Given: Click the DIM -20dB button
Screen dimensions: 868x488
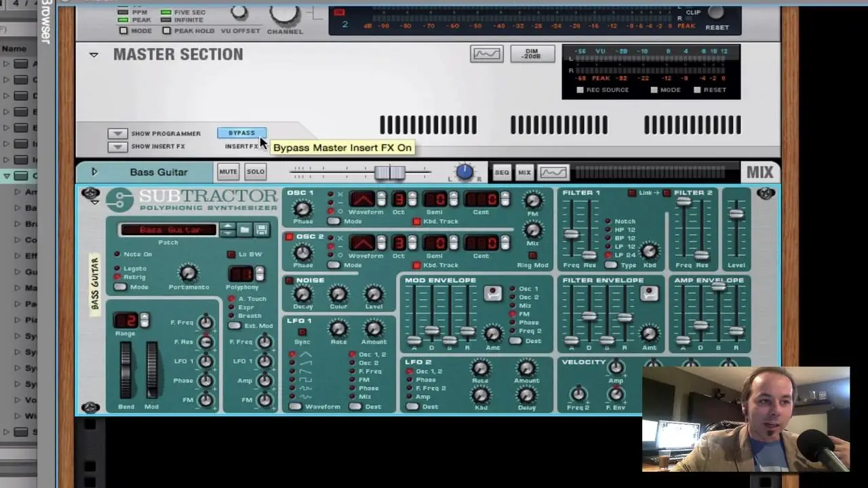Looking at the screenshot, I should 532,54.
